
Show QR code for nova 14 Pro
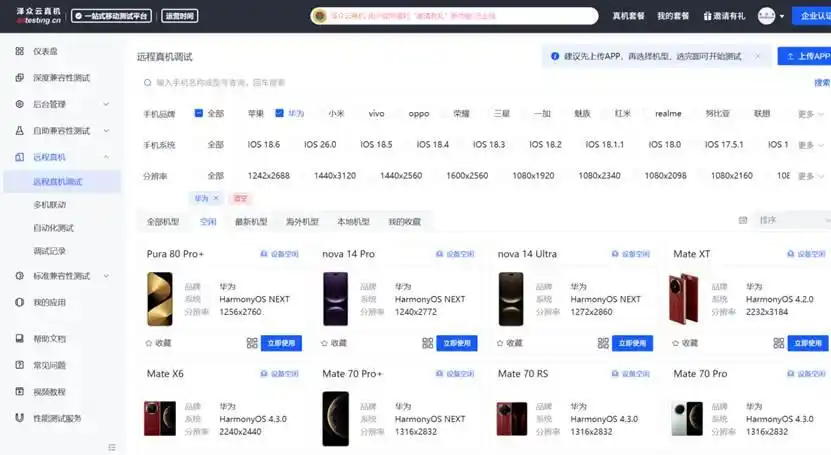(428, 343)
